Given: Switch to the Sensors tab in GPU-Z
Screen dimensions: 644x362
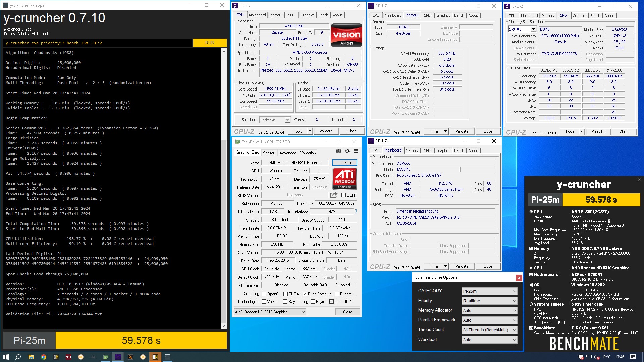Looking at the screenshot, I should [x=269, y=153].
